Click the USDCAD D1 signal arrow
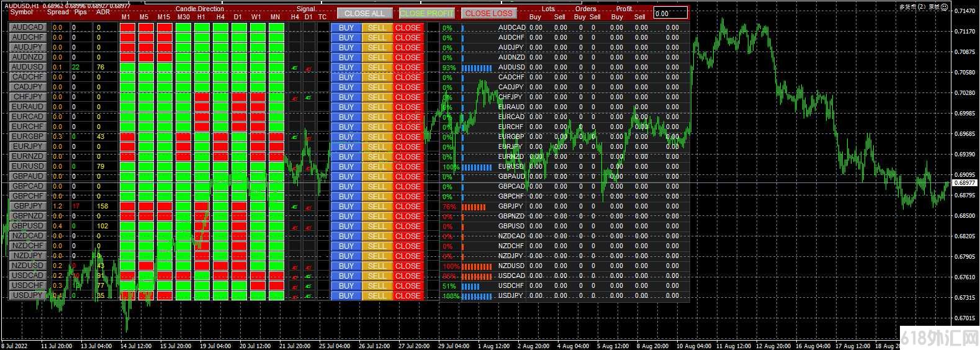Screen dimensions: 980x350 (308, 276)
